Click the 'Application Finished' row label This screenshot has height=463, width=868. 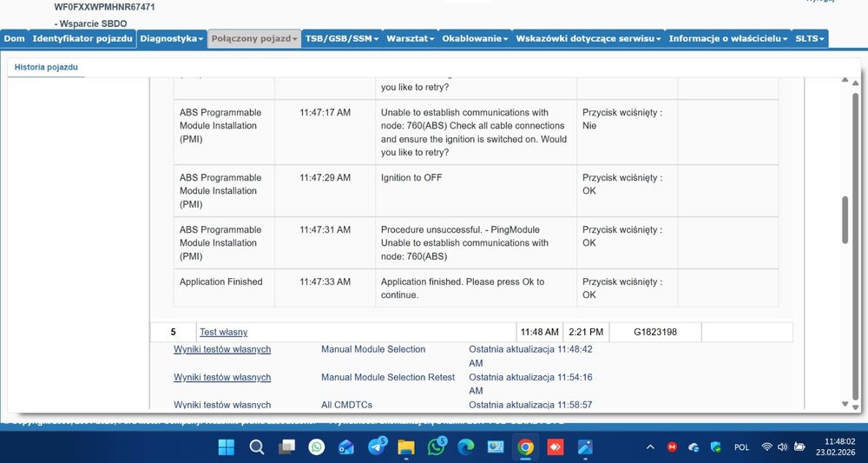220,282
